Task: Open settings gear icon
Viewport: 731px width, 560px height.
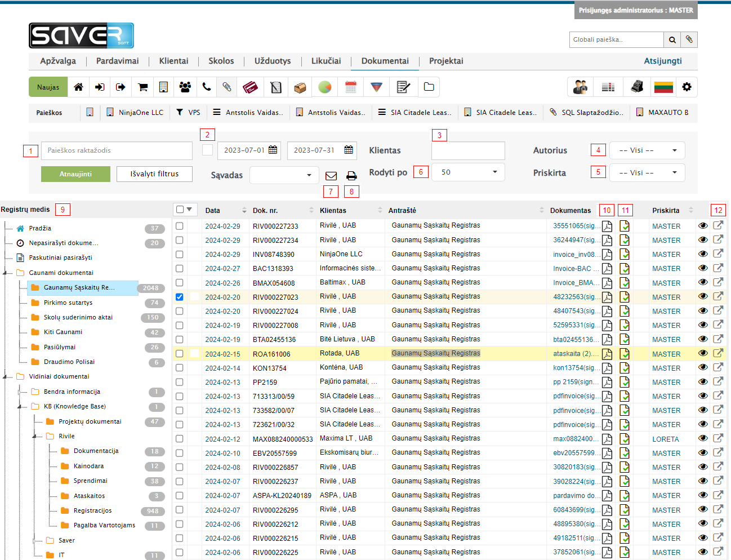Action: coord(687,87)
